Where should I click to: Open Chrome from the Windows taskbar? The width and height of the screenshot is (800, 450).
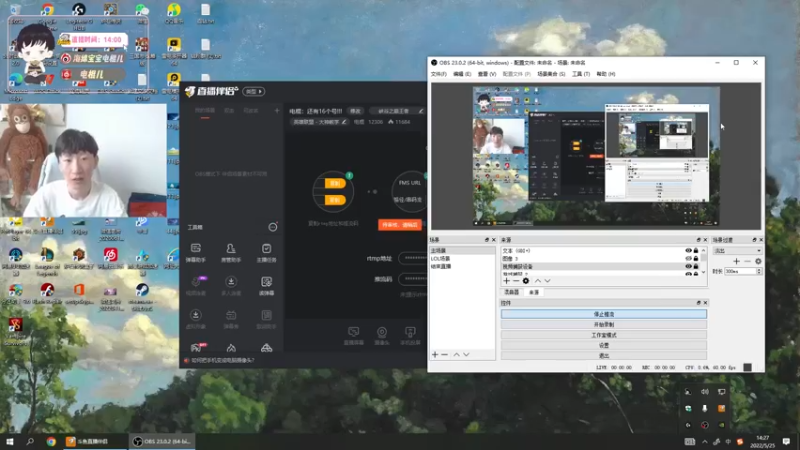[51, 441]
